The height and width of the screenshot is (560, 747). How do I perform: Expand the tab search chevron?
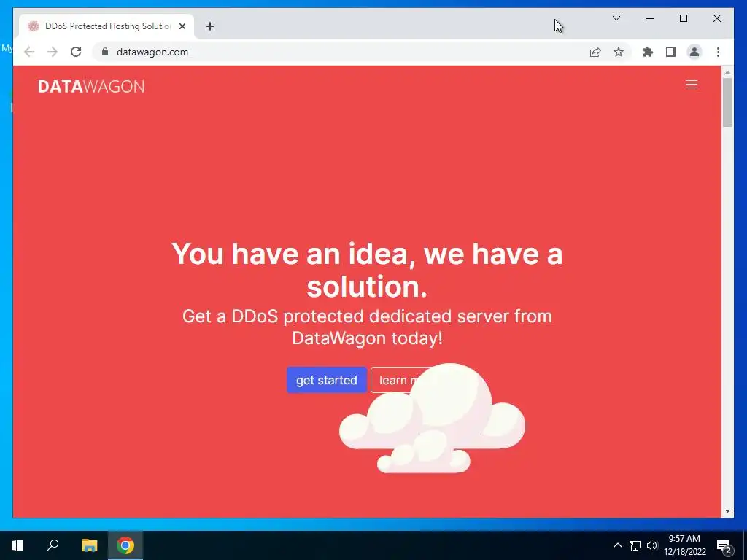point(616,18)
